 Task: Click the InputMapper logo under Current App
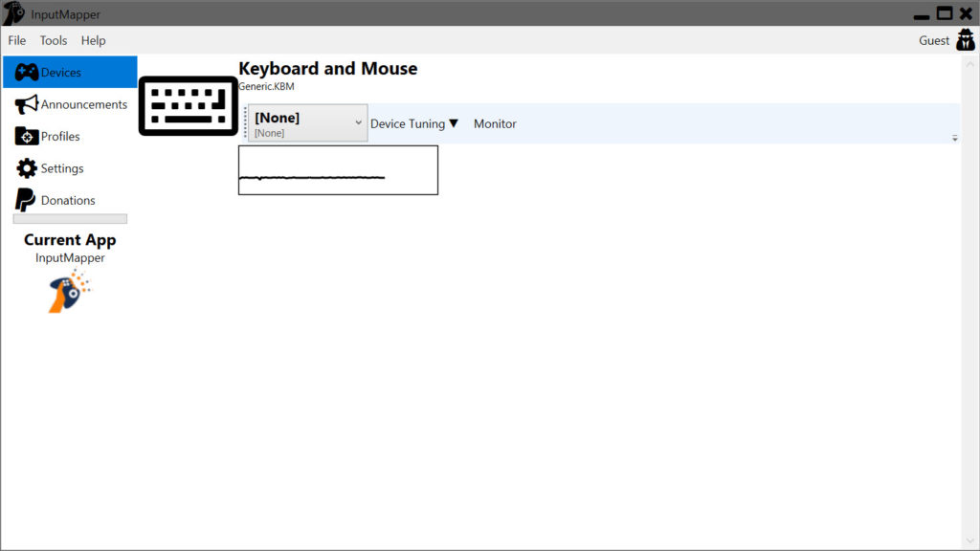69,291
